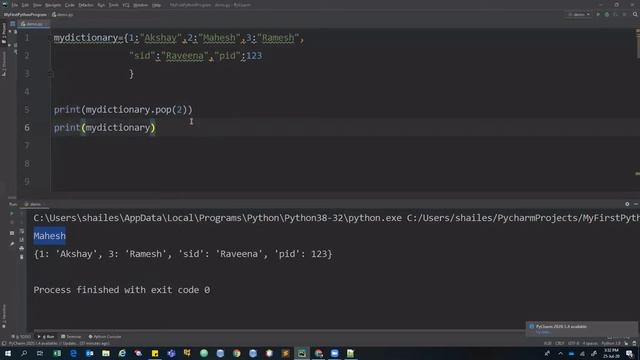Screen dimensions: 640x360
Task: Click PyCharm update available notification title
Action: pyautogui.click(x=561, y=327)
